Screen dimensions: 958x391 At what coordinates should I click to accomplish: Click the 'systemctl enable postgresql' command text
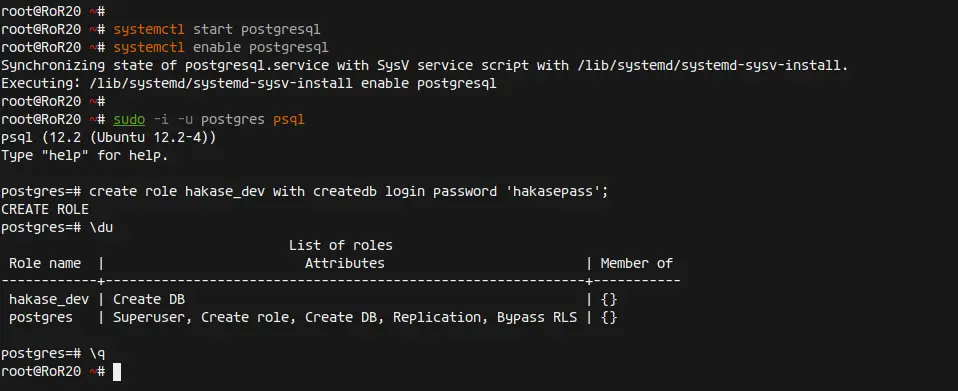click(x=221, y=47)
